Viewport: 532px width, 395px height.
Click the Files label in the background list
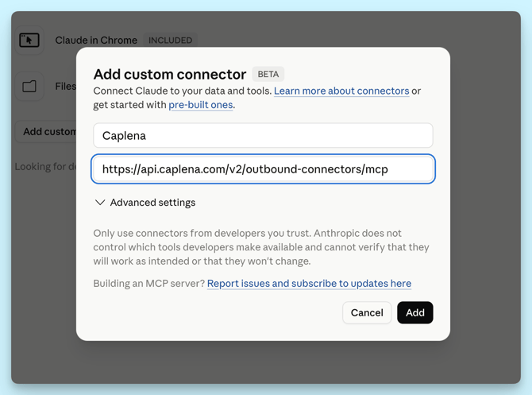click(66, 87)
